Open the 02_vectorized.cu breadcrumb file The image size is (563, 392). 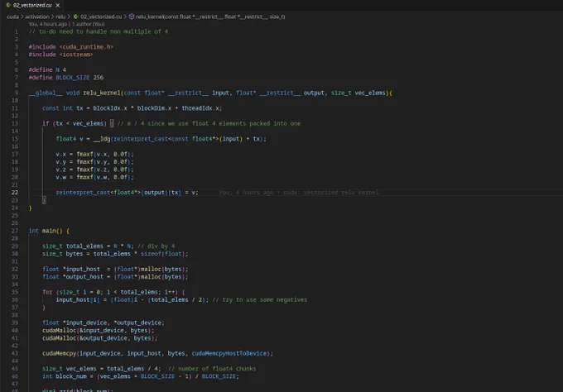click(101, 17)
